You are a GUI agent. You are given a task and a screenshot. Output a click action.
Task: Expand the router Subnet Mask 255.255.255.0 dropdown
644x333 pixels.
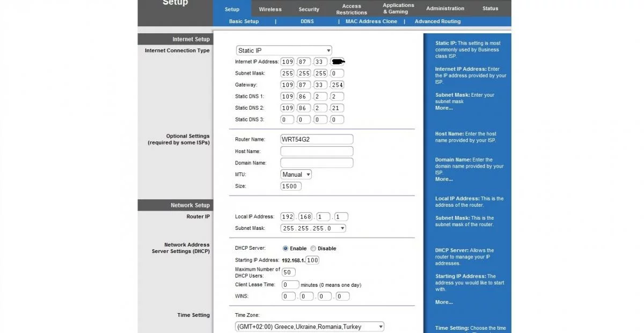click(x=313, y=228)
